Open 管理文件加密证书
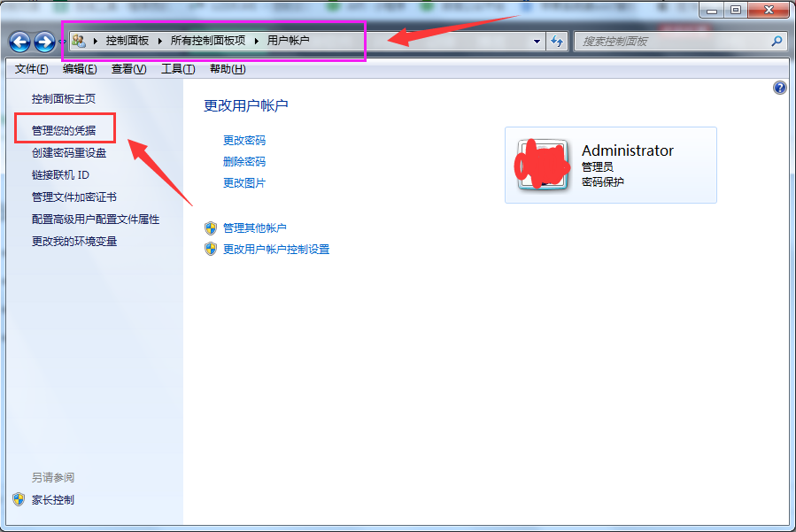 pyautogui.click(x=74, y=197)
